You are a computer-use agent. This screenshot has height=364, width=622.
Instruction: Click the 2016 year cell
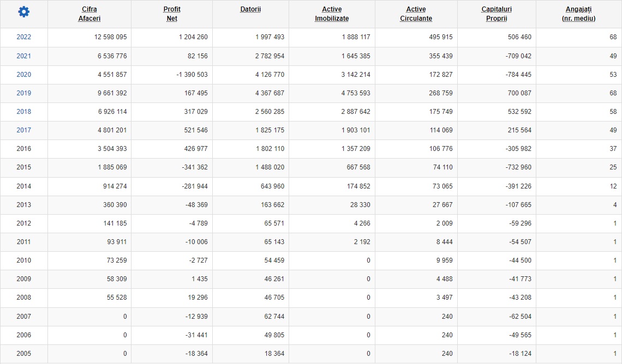(24, 149)
